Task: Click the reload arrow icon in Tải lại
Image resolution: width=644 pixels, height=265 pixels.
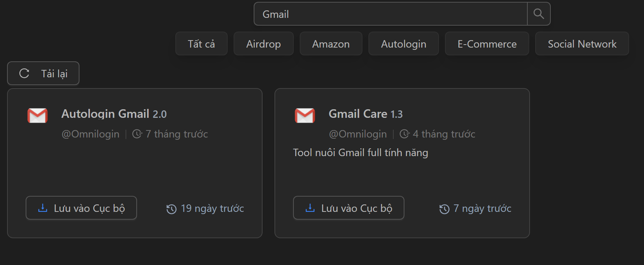Action: [x=24, y=74]
